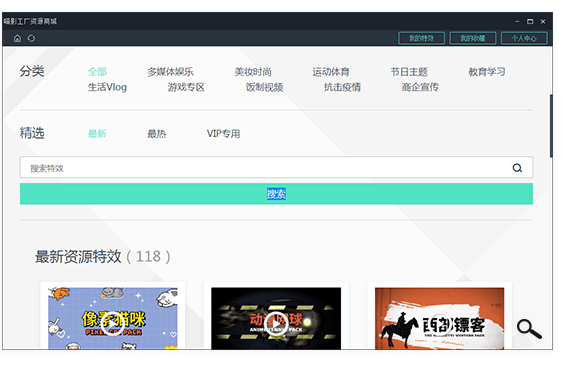
Task: Open 我的特效 (My Effects) button
Action: (422, 38)
